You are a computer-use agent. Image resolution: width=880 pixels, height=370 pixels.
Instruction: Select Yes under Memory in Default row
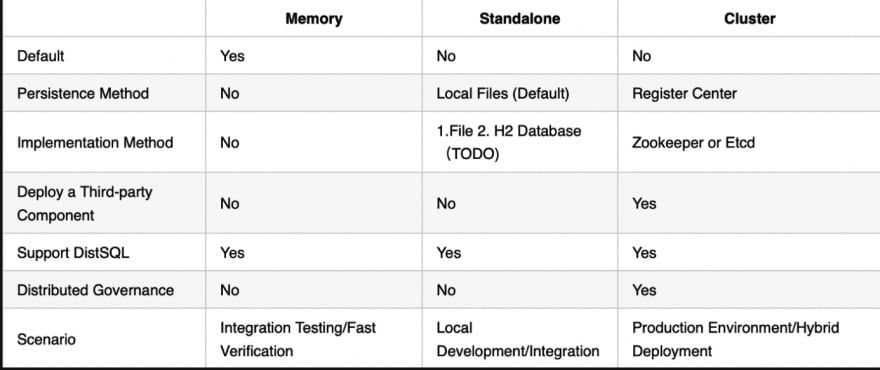[x=232, y=56]
